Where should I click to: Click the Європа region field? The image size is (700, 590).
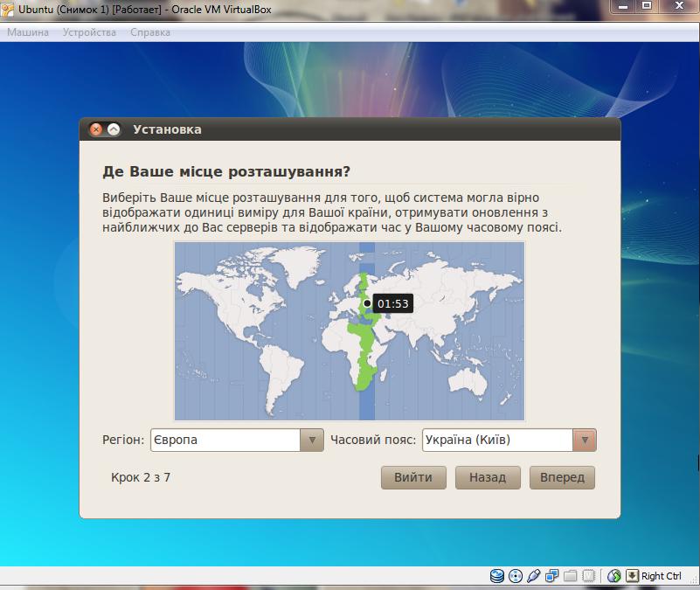point(225,440)
